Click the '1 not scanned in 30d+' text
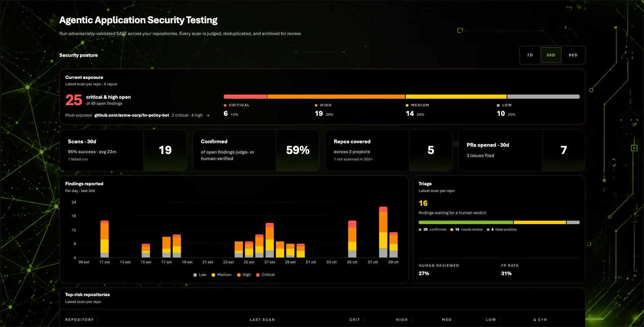Viewport: 644px width, 327px height. pyautogui.click(x=353, y=159)
